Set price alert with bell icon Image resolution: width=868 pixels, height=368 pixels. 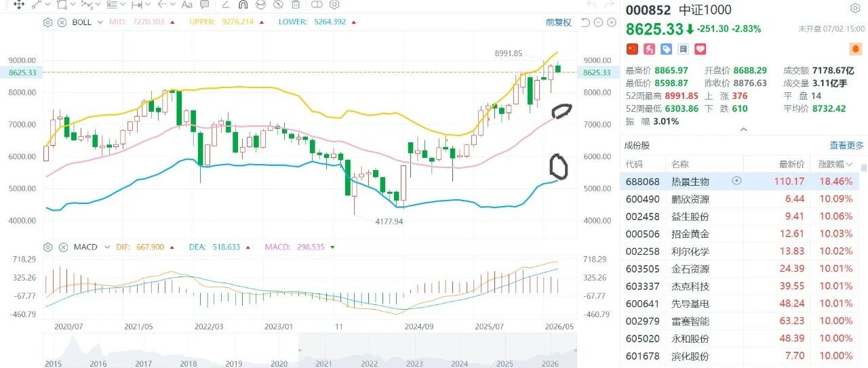[x=856, y=49]
